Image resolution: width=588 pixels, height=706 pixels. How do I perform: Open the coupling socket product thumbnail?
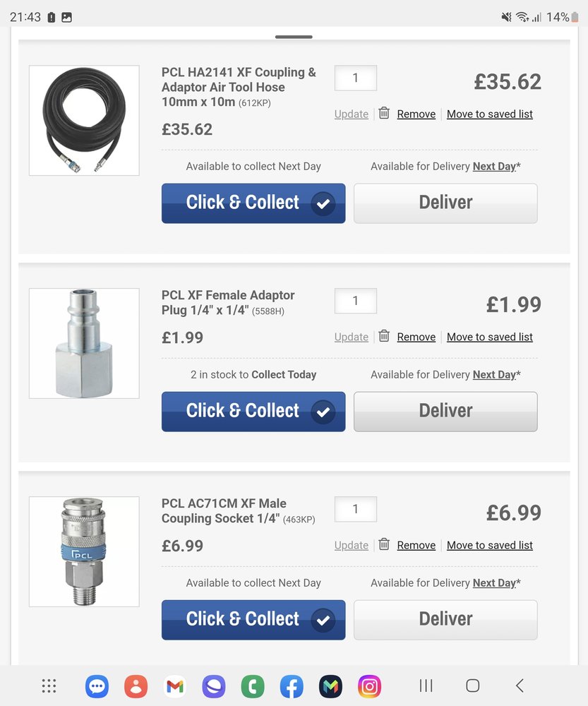tap(84, 551)
